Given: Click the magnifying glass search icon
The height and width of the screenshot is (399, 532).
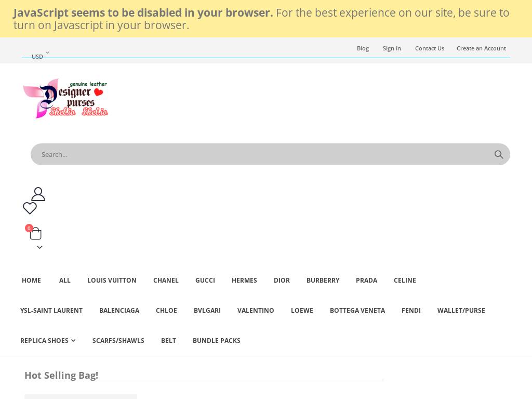Looking at the screenshot, I should pos(499,154).
